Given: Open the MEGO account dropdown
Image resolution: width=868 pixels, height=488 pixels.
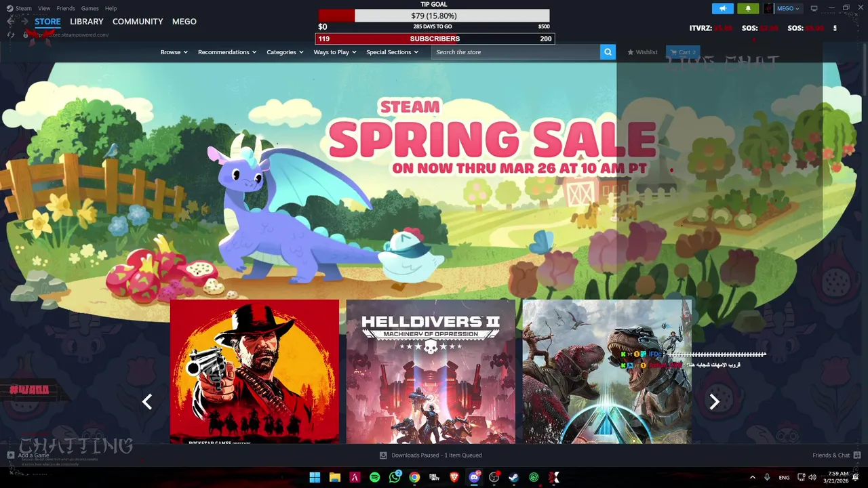Looking at the screenshot, I should point(788,8).
